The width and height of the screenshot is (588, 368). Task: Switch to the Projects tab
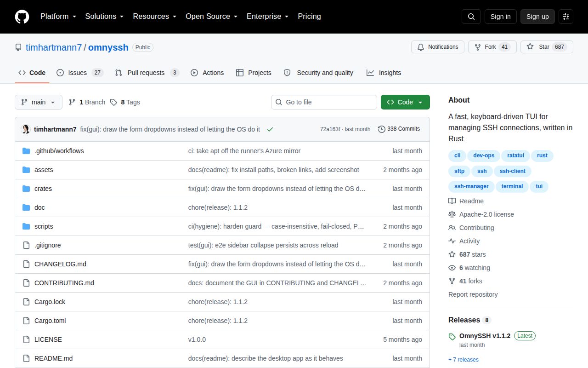(x=254, y=73)
